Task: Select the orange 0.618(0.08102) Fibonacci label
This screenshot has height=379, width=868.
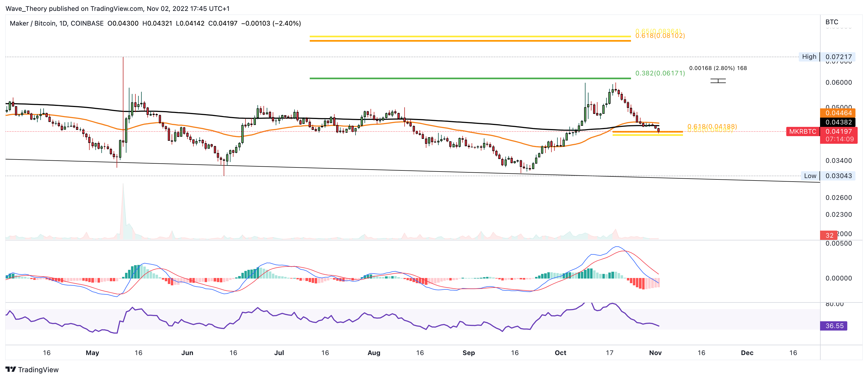Action: click(x=660, y=36)
